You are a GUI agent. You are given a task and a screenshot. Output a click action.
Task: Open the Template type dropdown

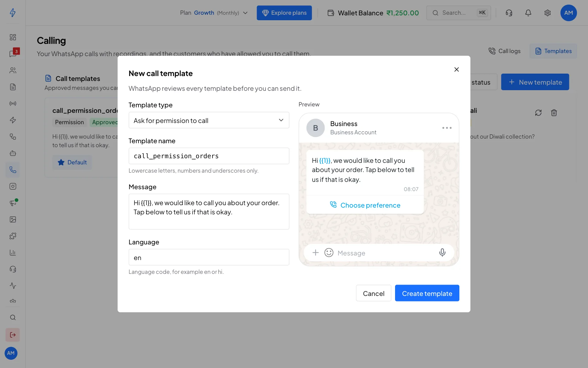[209, 120]
